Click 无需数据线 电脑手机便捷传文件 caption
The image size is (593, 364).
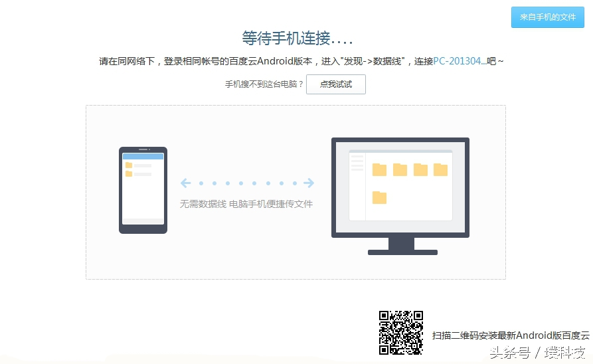click(246, 204)
